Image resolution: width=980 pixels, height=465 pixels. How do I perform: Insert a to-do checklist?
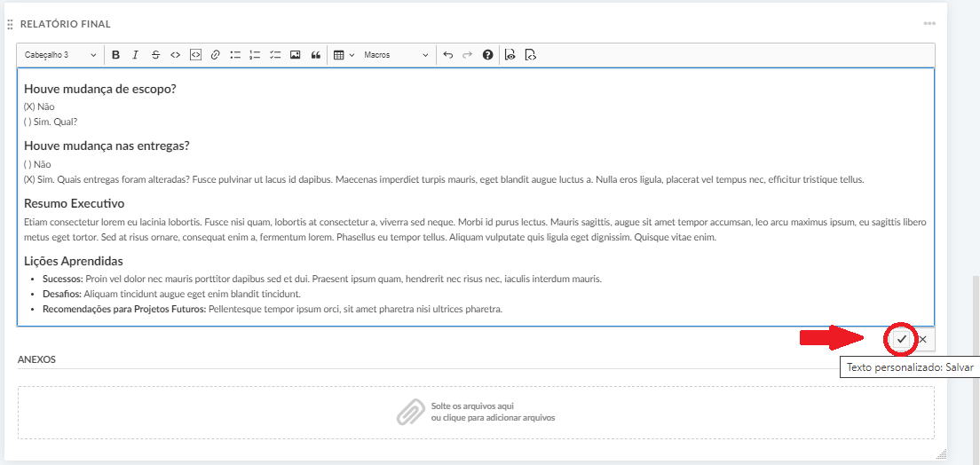coord(275,55)
